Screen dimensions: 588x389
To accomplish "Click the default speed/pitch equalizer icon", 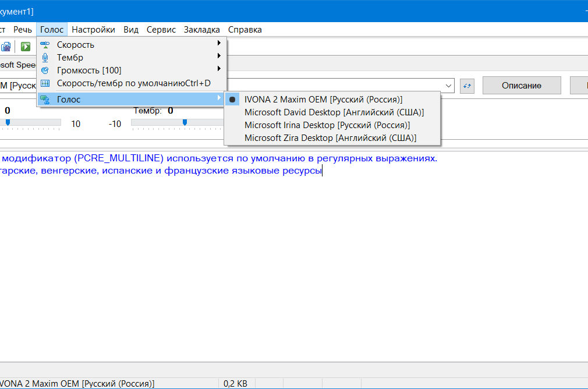I will (x=45, y=83).
